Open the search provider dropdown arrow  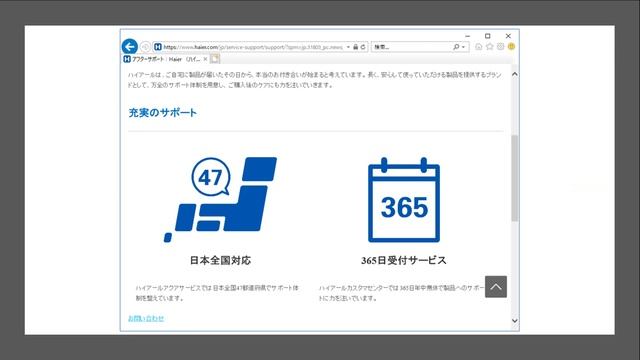(463, 47)
